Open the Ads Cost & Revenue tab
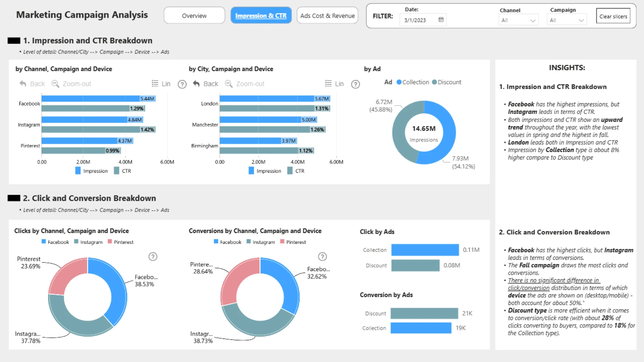644x362 pixels. [327, 15]
